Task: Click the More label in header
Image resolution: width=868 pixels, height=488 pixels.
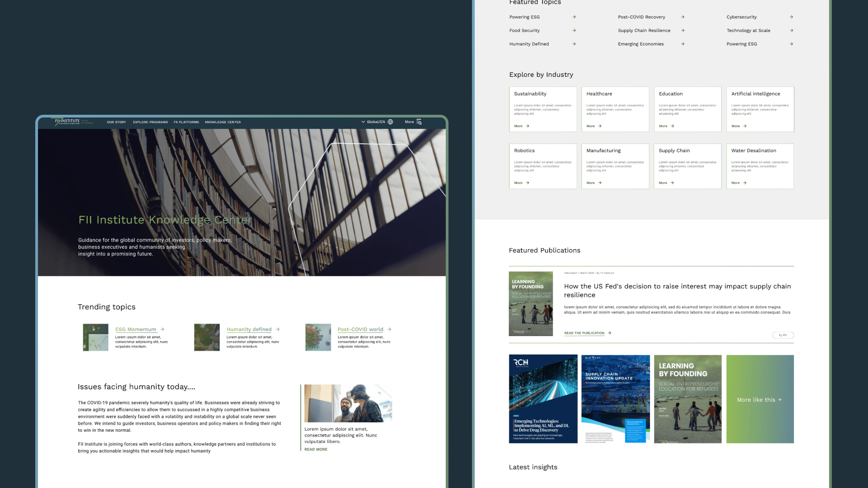Action: [x=409, y=122]
